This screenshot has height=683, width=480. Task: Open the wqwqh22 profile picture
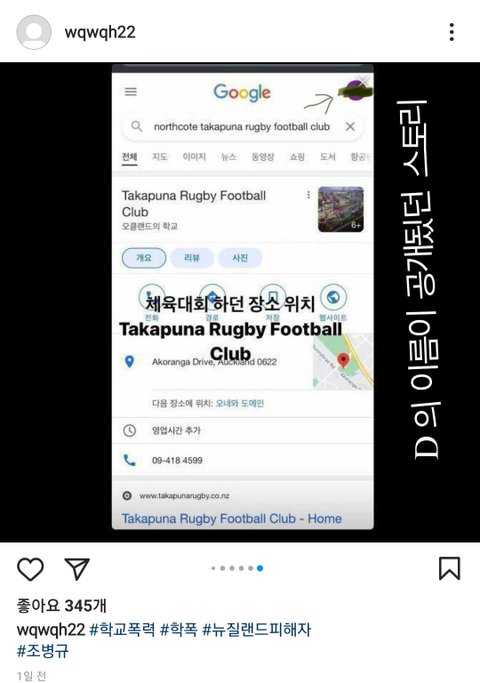tap(34, 32)
